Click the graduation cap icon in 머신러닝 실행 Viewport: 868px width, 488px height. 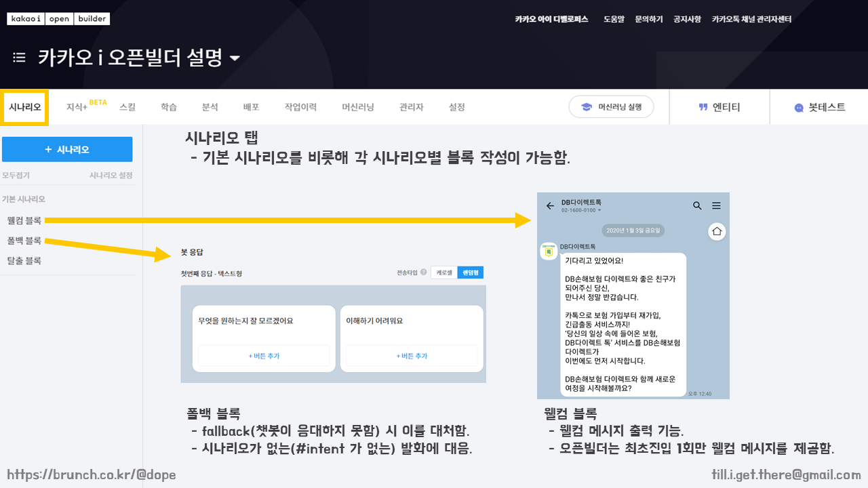586,107
